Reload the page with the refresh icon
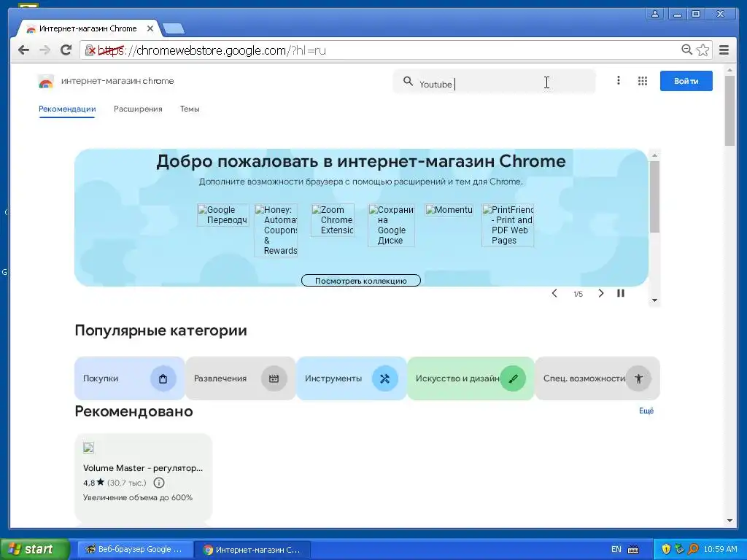The image size is (747, 560). pos(66,50)
